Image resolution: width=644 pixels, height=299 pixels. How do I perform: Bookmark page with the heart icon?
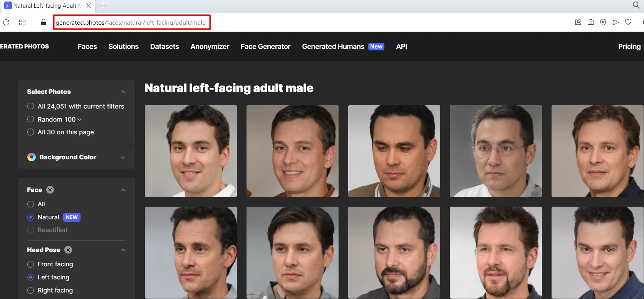point(628,22)
